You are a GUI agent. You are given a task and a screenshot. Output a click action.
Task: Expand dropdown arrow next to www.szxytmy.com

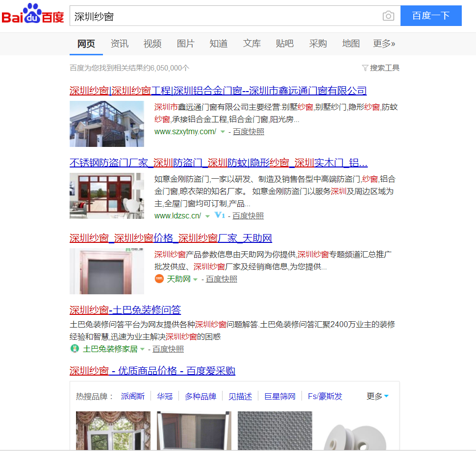pyautogui.click(x=223, y=132)
